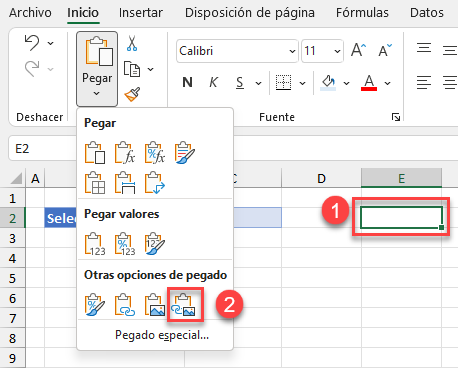
Task: Toggle italic K formatting
Action: (x=213, y=82)
